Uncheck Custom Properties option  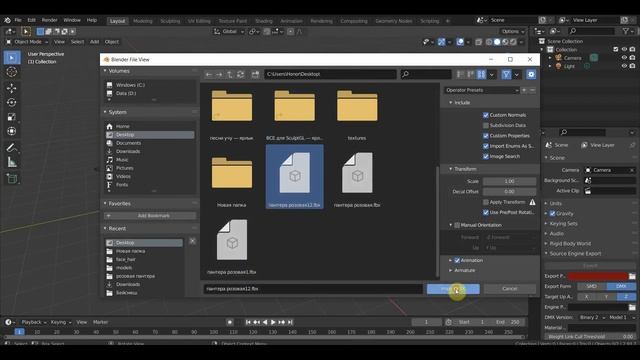coord(486,136)
